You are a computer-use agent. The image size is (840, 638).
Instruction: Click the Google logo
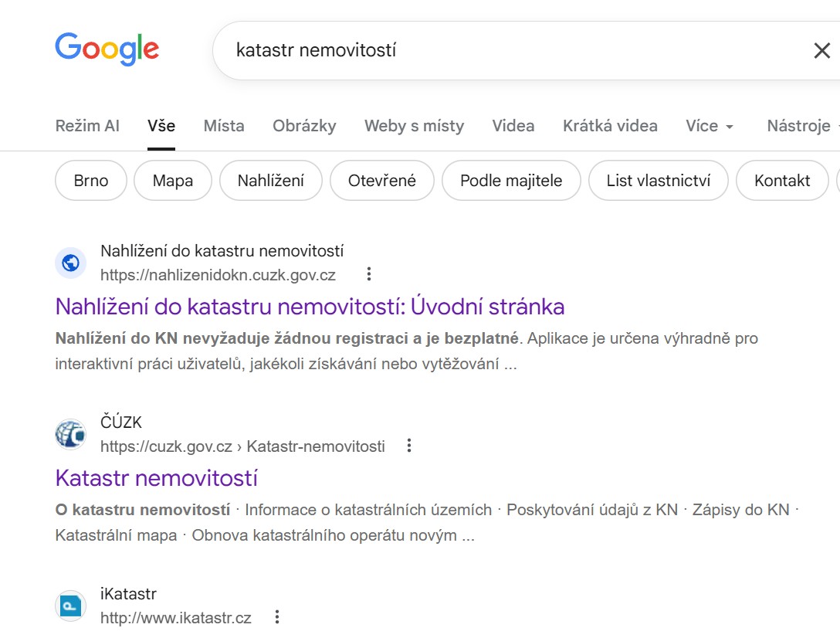[107, 49]
